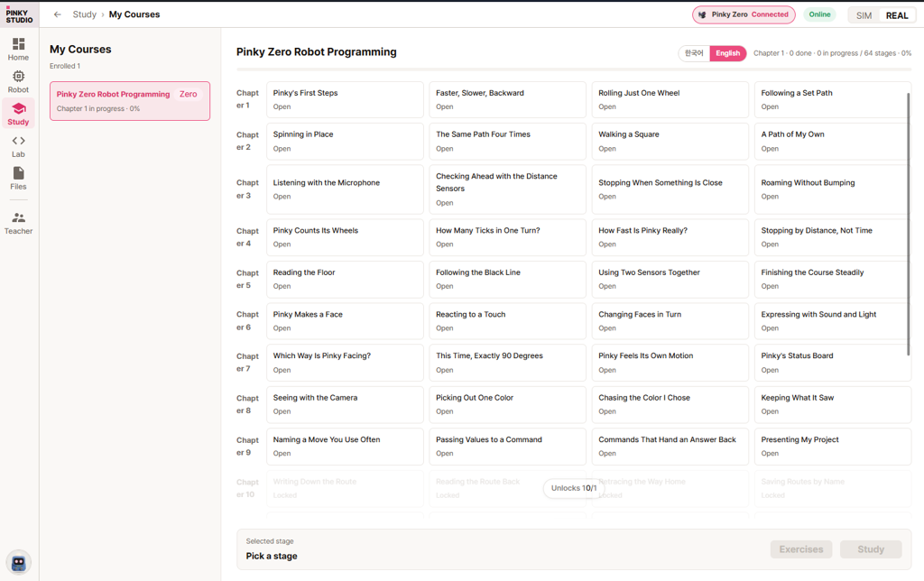Open Expressing with Sound and Light
This screenshot has height=581, width=924.
(831, 321)
